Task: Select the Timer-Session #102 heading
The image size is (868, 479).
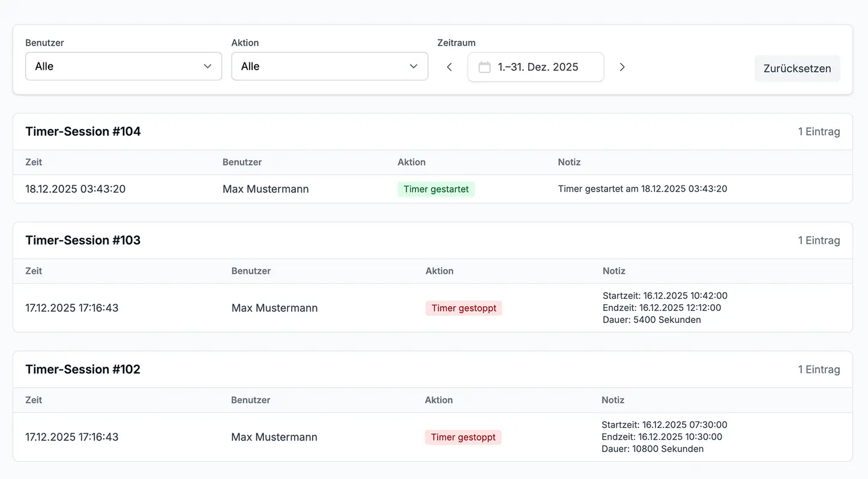Action: [x=83, y=369]
